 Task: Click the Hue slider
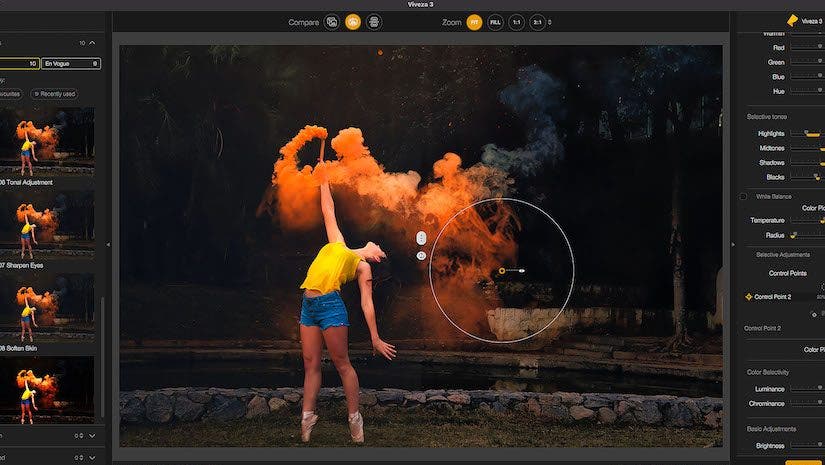pyautogui.click(x=807, y=91)
